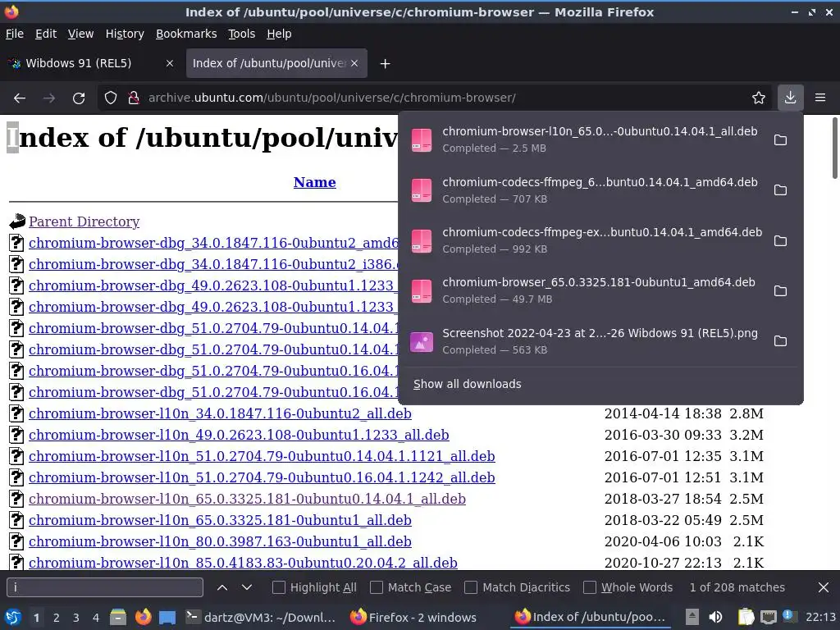This screenshot has height=630, width=840.
Task: Open the Edit menu
Action: tap(46, 34)
